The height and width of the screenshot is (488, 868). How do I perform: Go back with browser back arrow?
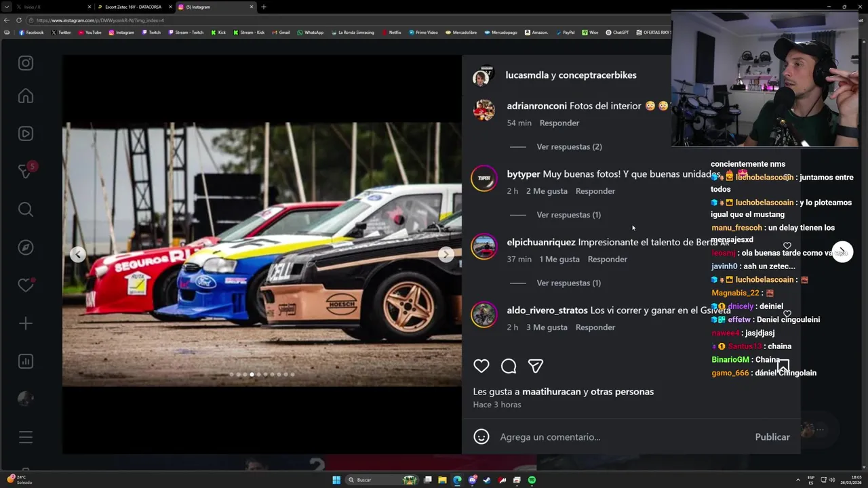(x=7, y=20)
